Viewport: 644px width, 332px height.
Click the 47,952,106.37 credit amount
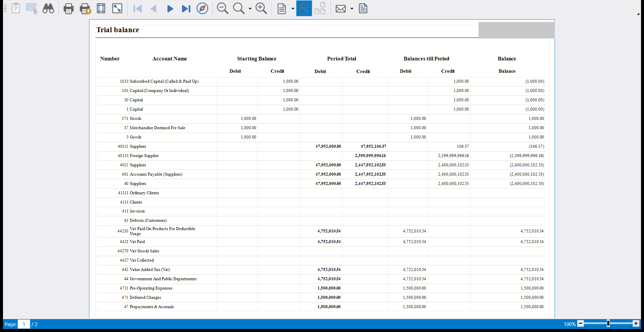[373, 146]
